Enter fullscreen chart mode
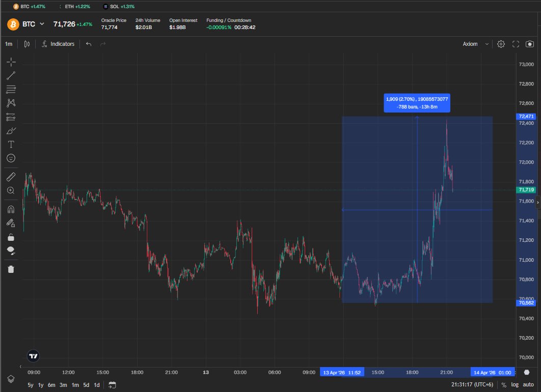541x392 pixels. 516,44
